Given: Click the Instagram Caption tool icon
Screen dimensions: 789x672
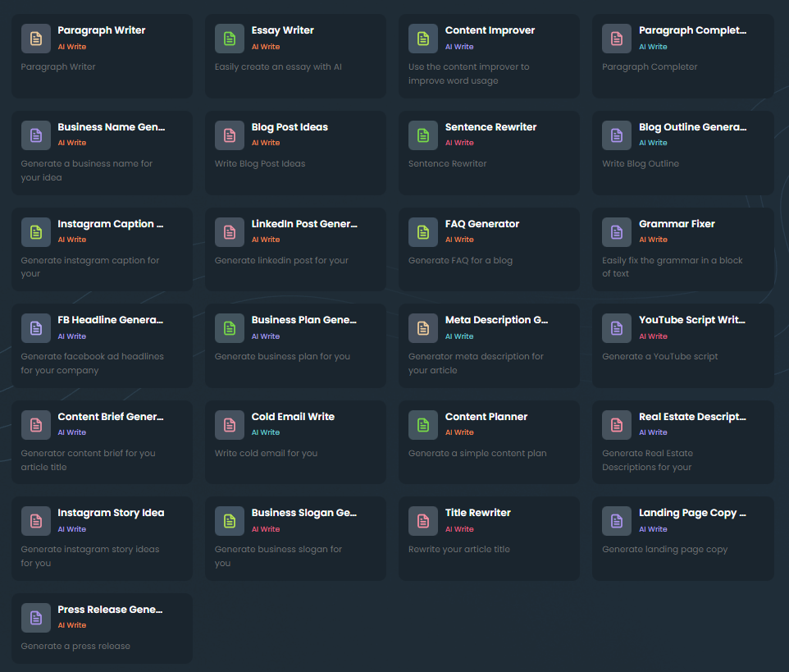Looking at the screenshot, I should (x=36, y=232).
